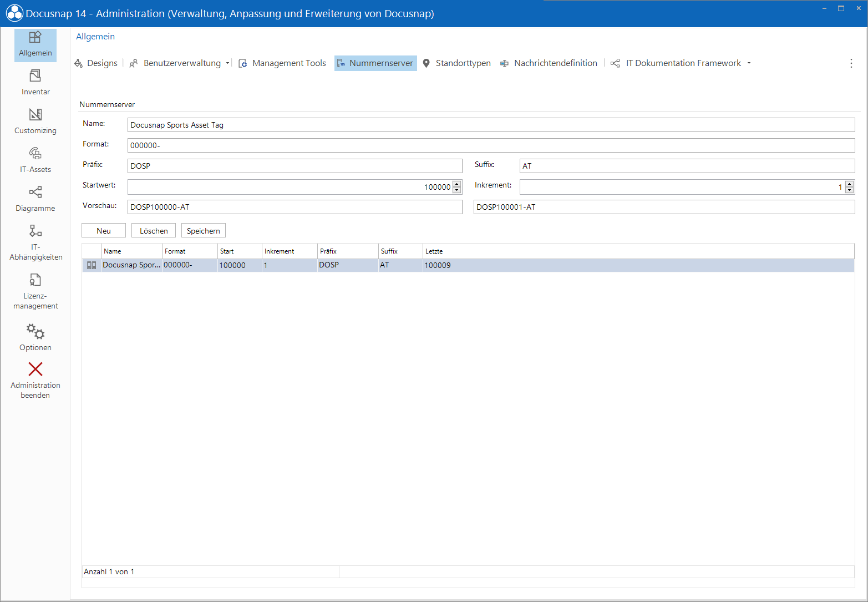Image resolution: width=868 pixels, height=602 pixels.
Task: Click into the Präfix input field
Action: [x=295, y=166]
